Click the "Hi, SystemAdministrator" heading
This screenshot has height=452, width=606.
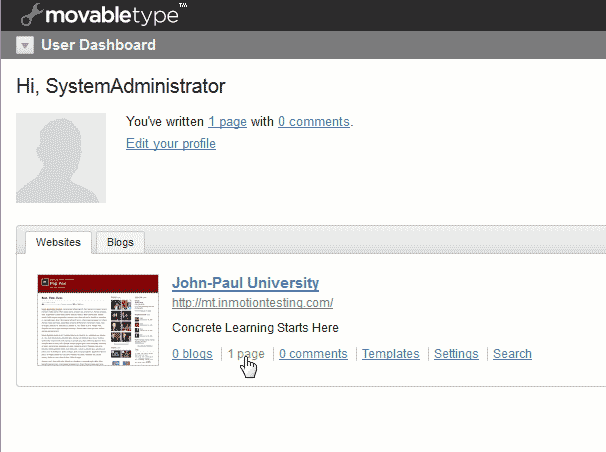tap(121, 86)
